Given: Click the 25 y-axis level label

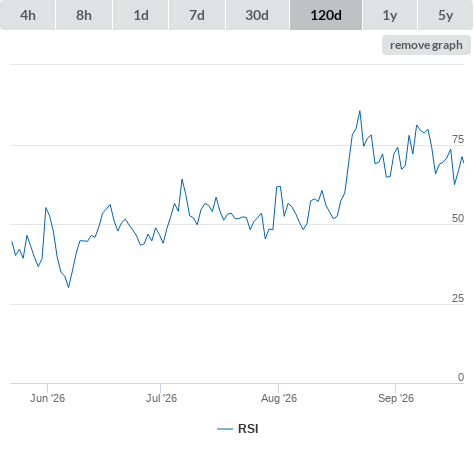Looking at the screenshot, I should 458,298.
